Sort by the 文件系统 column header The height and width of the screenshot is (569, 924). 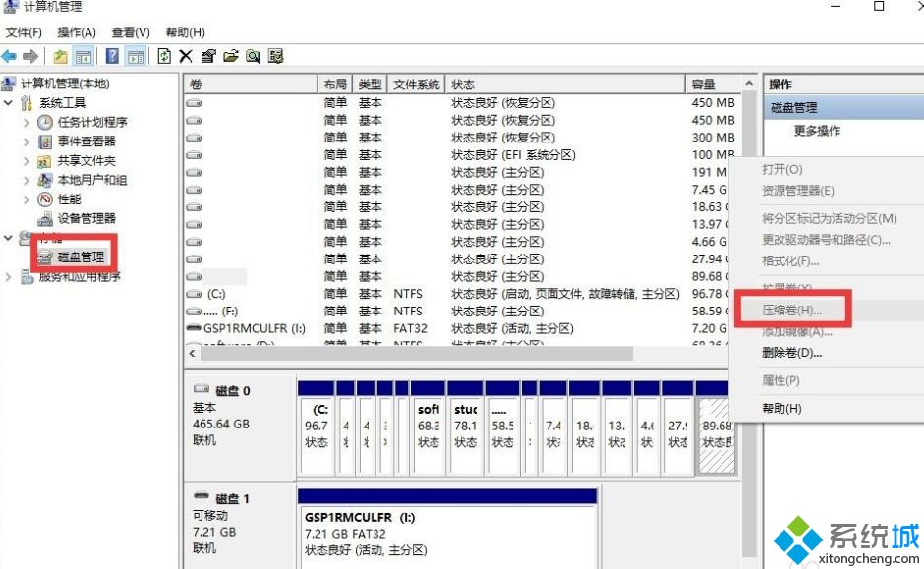coord(416,85)
